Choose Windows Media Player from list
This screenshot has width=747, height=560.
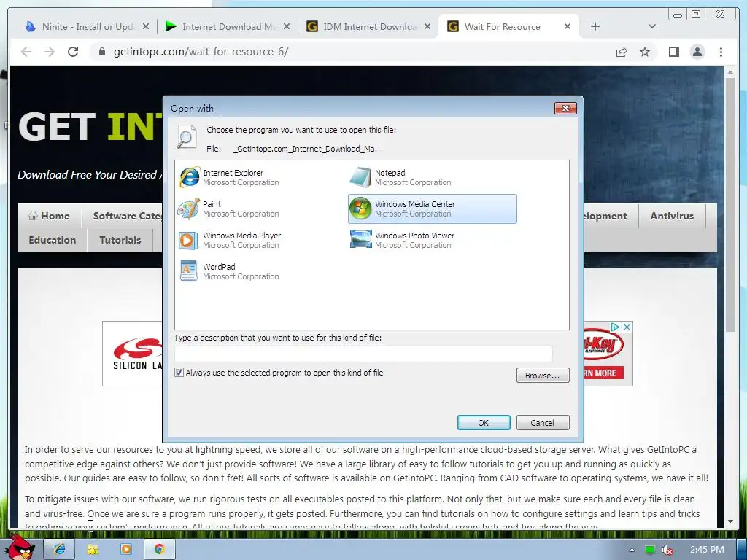(x=260, y=241)
